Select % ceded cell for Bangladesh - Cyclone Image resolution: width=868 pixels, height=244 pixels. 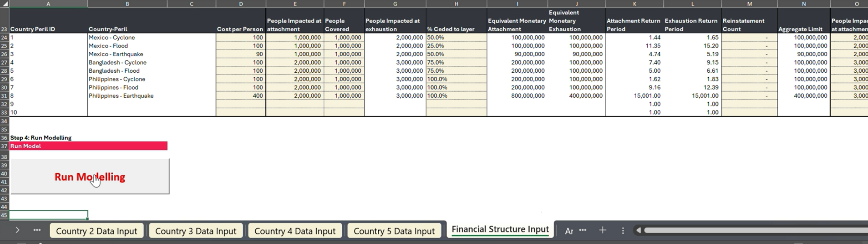pyautogui.click(x=456, y=62)
